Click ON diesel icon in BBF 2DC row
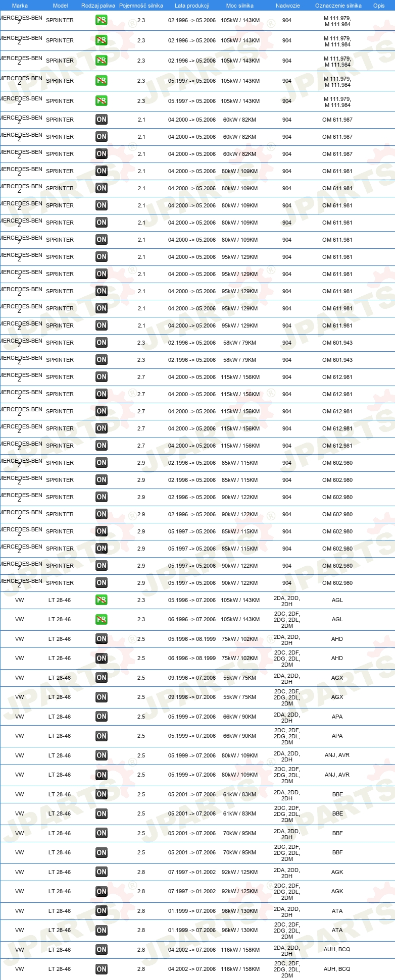This screenshot has height=980, width=395. point(102,852)
